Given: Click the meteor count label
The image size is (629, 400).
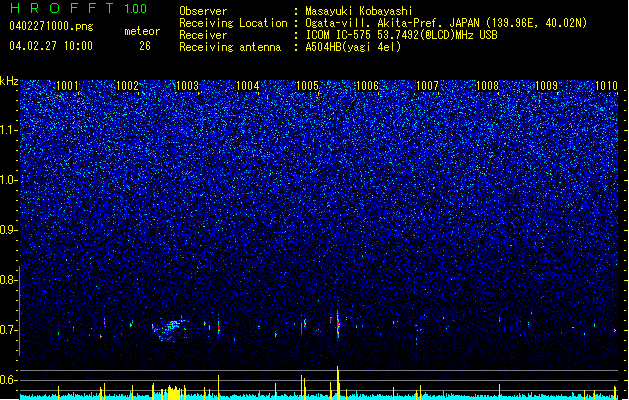Looking at the screenshot, I should (142, 31).
